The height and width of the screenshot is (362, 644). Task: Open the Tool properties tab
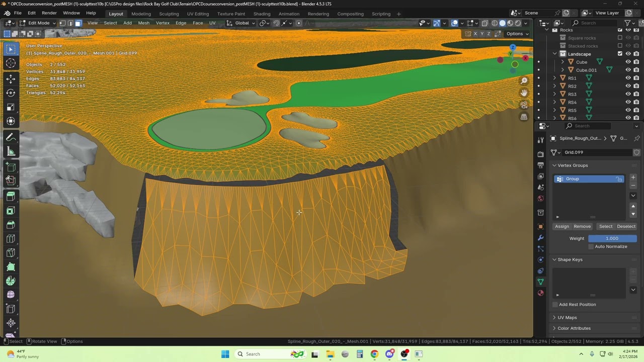[x=541, y=140]
